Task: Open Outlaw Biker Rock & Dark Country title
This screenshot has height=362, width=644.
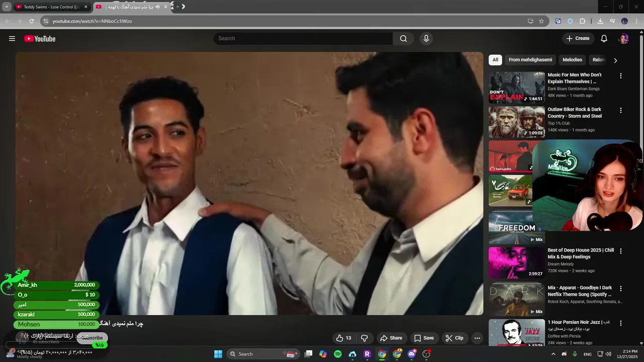Action: click(575, 113)
